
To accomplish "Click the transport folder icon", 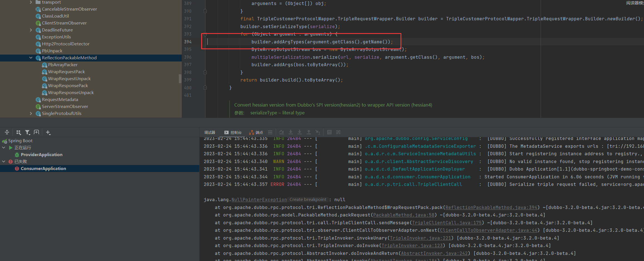I will (38, 2).
